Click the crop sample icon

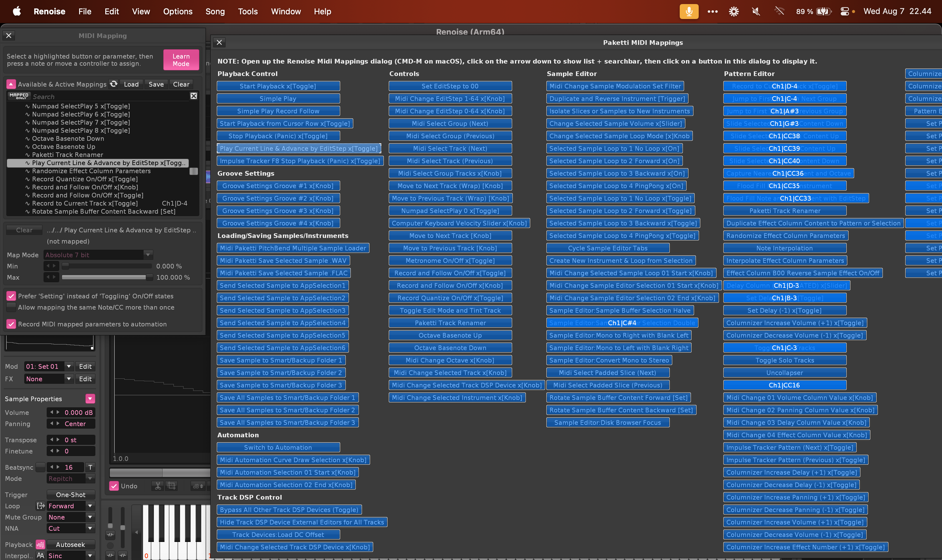172,486
